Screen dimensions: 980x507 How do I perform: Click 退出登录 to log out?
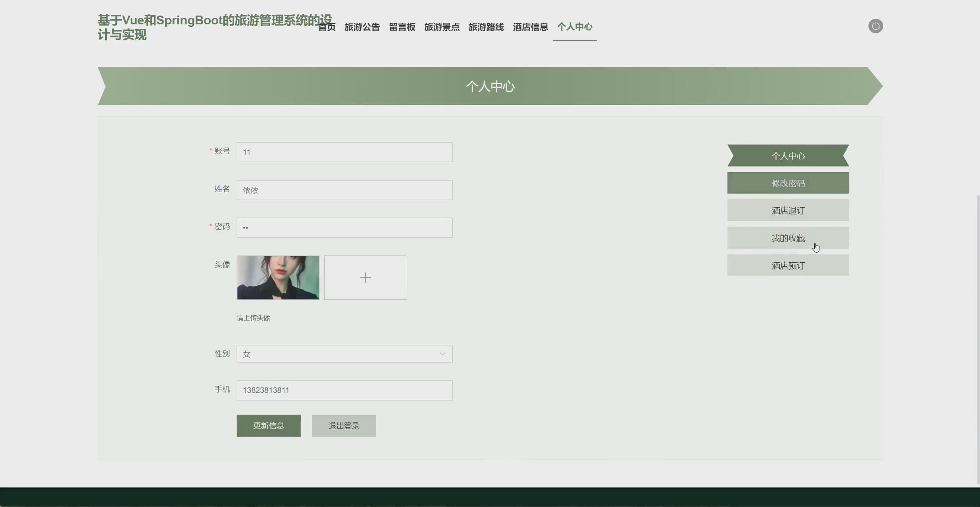343,426
